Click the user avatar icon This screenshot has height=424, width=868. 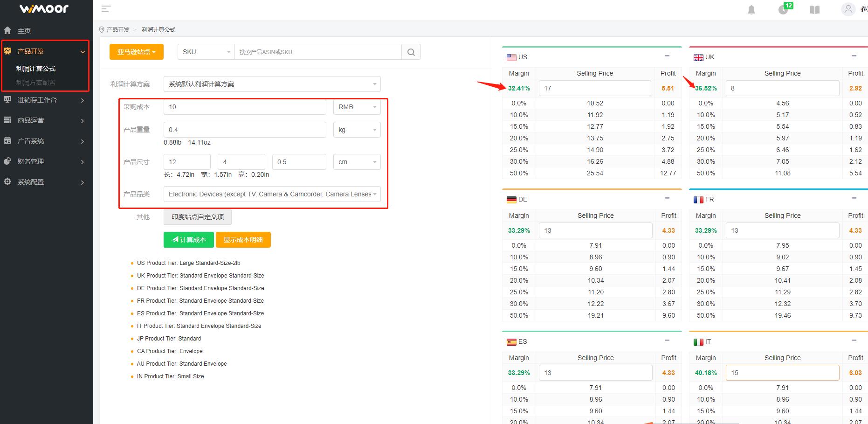pyautogui.click(x=848, y=9)
